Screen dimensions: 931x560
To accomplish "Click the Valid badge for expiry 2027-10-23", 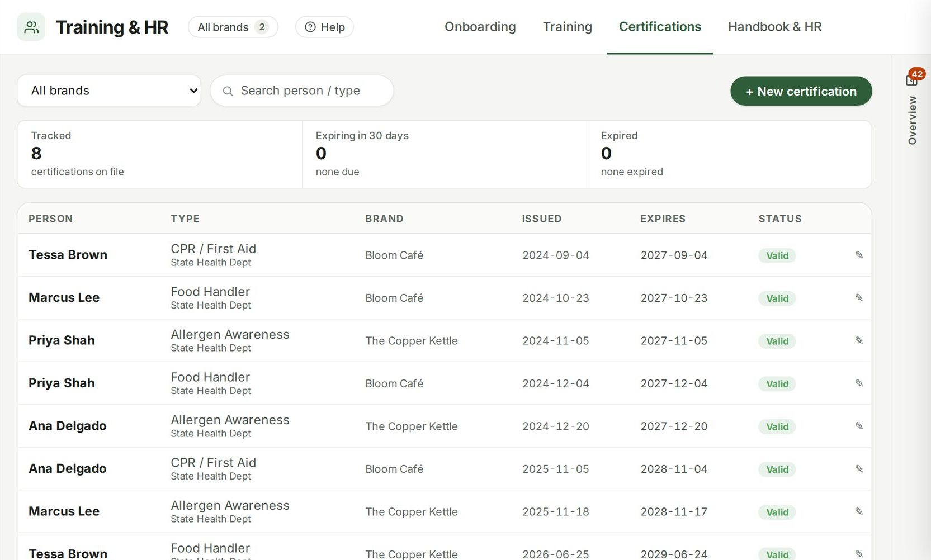I will [x=777, y=298].
